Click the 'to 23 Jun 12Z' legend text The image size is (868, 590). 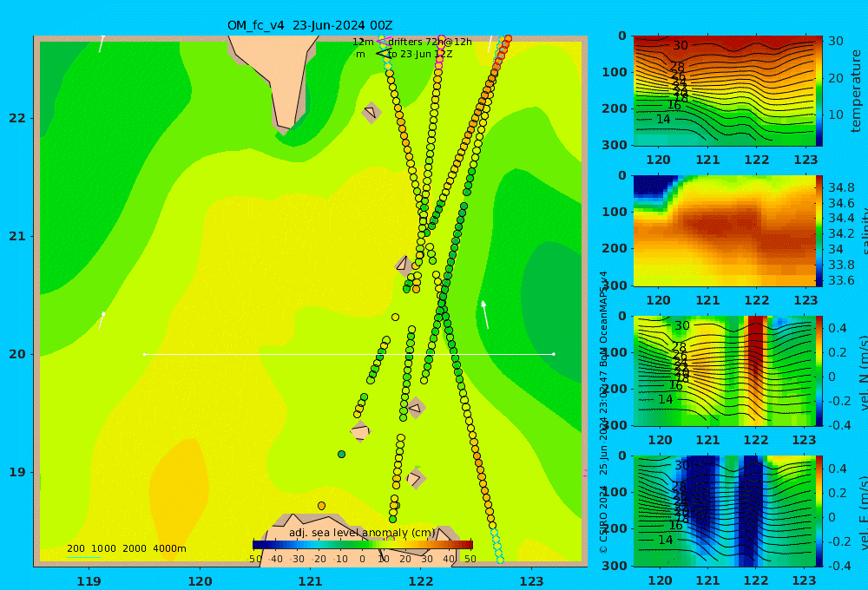[x=420, y=55]
